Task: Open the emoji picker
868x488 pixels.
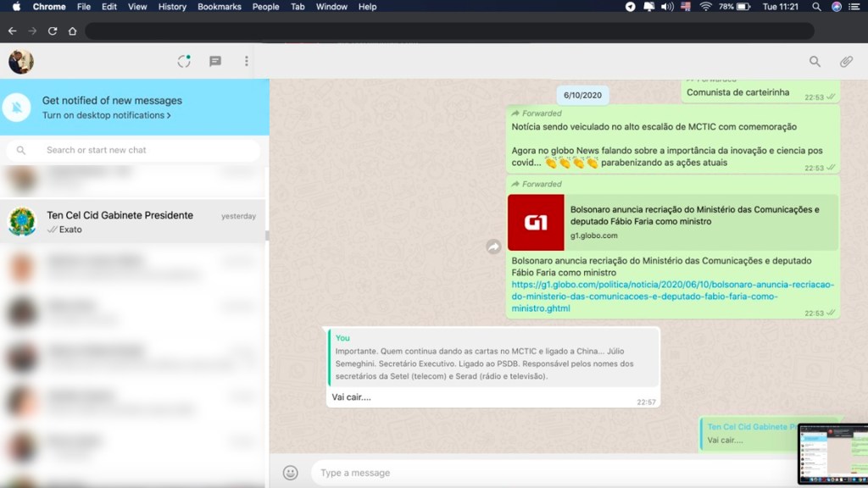Action: click(x=290, y=472)
